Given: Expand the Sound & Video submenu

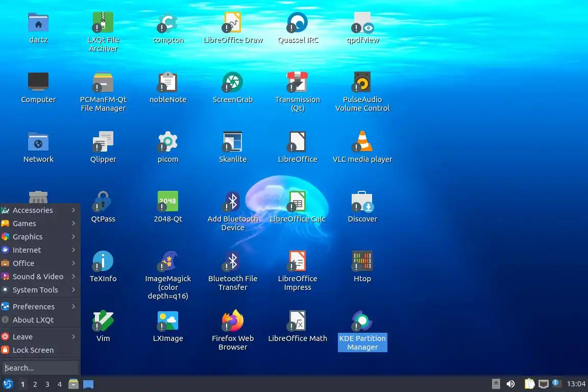Looking at the screenshot, I should click(x=40, y=277).
